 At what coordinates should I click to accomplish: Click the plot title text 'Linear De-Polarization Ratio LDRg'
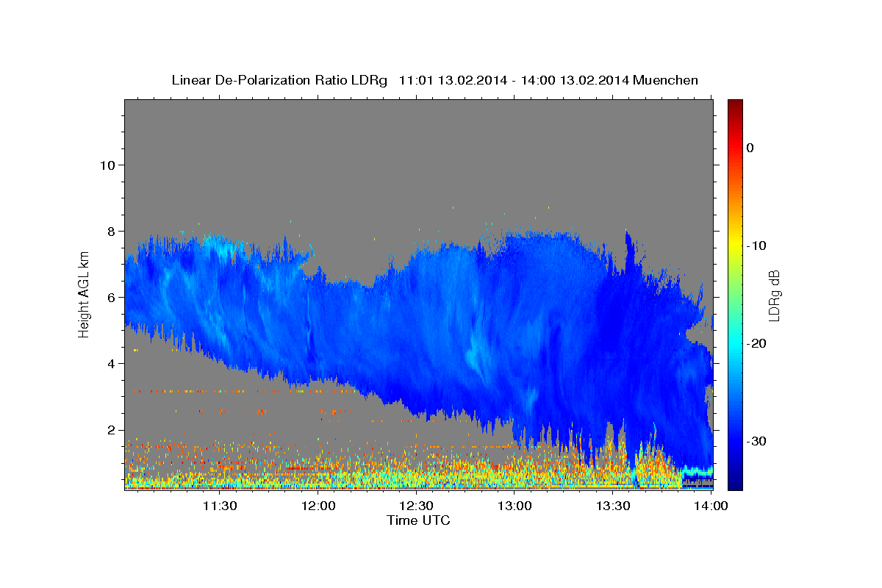tap(279, 79)
